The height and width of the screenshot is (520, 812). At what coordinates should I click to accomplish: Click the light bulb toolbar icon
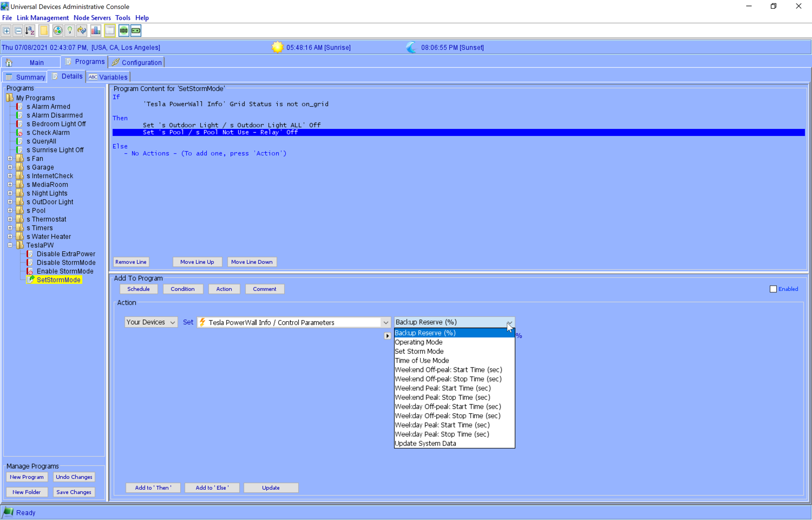pyautogui.click(x=70, y=31)
